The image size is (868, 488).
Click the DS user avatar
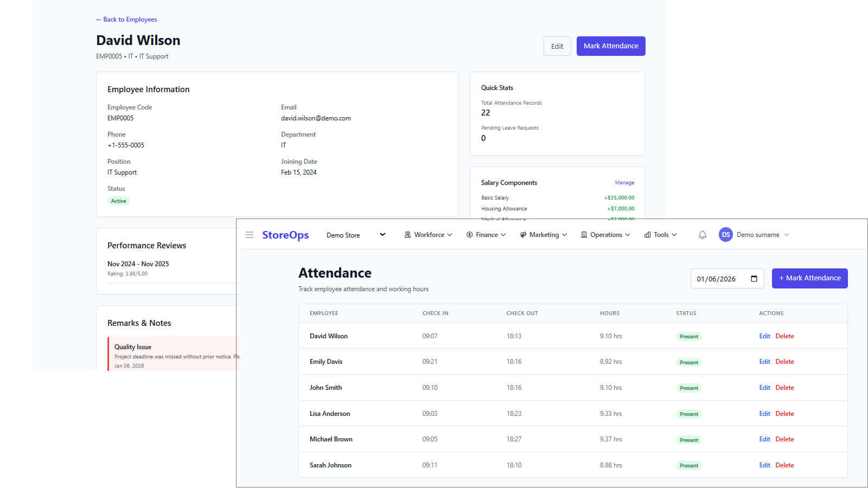(726, 235)
